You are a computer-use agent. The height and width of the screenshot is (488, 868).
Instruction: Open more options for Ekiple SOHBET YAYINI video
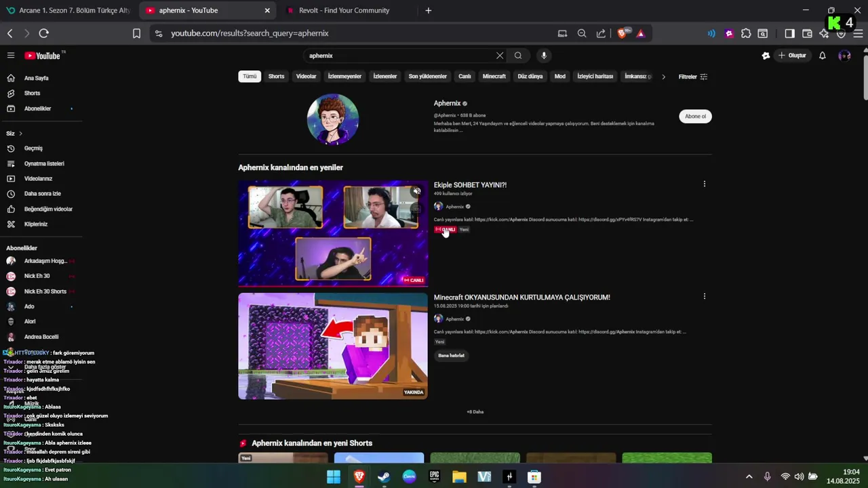(x=704, y=184)
